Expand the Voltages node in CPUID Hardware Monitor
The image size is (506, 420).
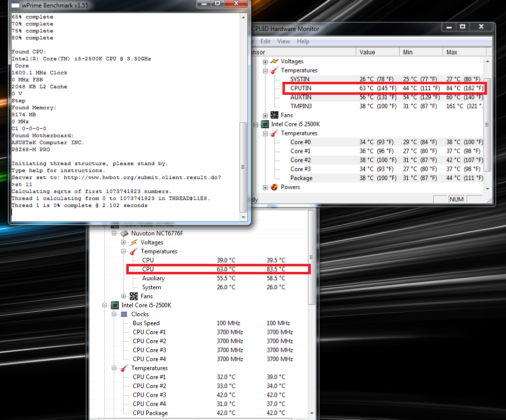pos(265,62)
